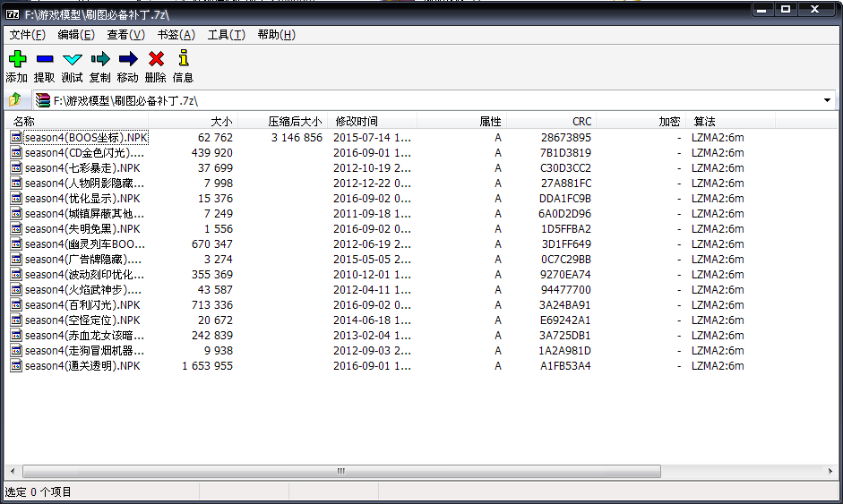Click compressed size value 3 146 856
The width and height of the screenshot is (843, 504).
click(297, 138)
